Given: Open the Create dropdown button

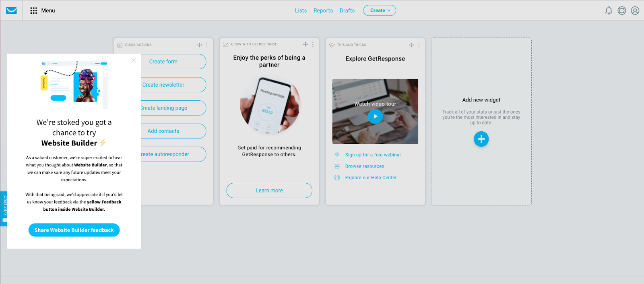Looking at the screenshot, I should pyautogui.click(x=380, y=10).
